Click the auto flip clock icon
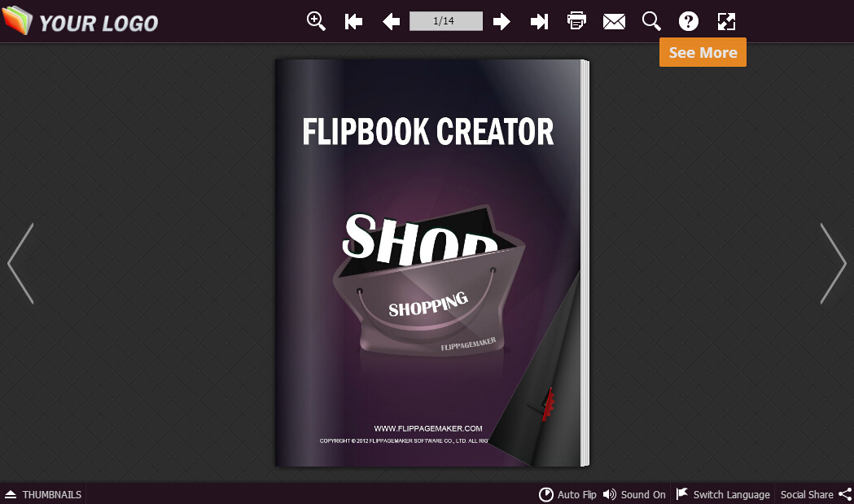 click(545, 494)
